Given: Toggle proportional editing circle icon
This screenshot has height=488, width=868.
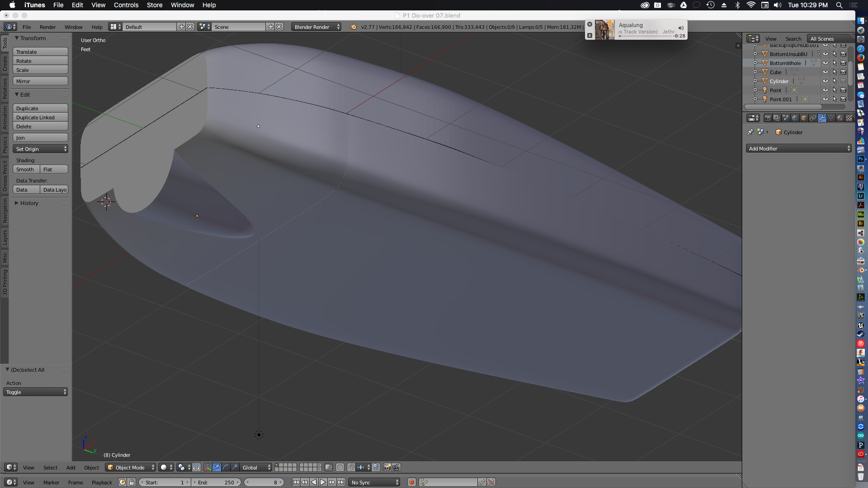Looking at the screenshot, I should pyautogui.click(x=340, y=467).
